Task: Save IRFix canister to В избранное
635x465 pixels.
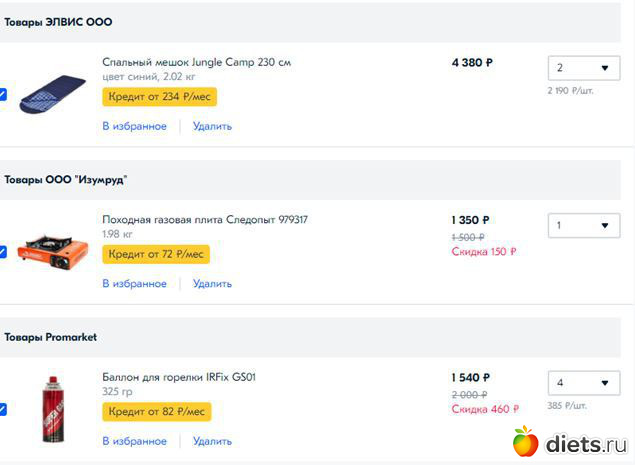Action: [134, 441]
